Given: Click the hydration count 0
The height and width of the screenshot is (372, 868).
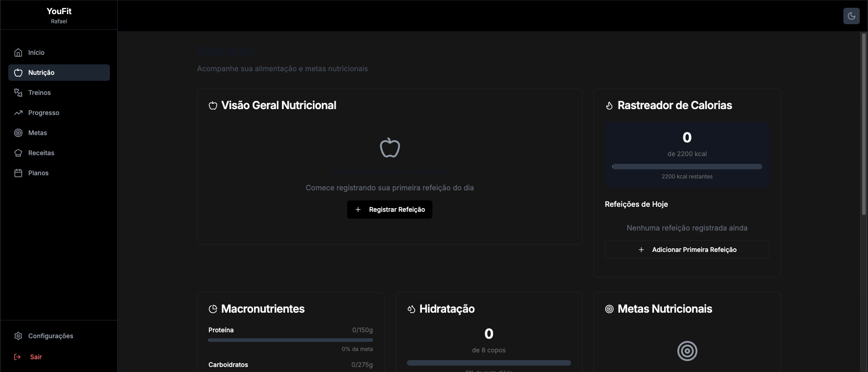Looking at the screenshot, I should (489, 334).
